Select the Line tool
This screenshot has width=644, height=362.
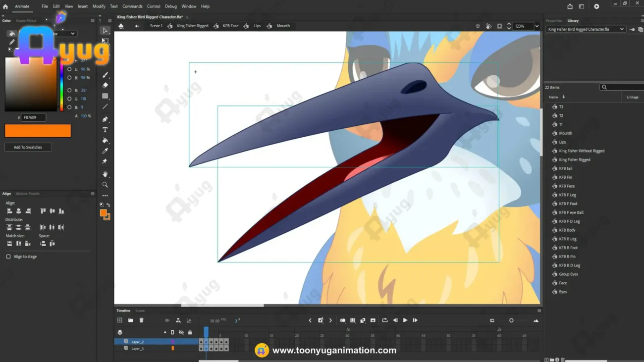pos(105,106)
